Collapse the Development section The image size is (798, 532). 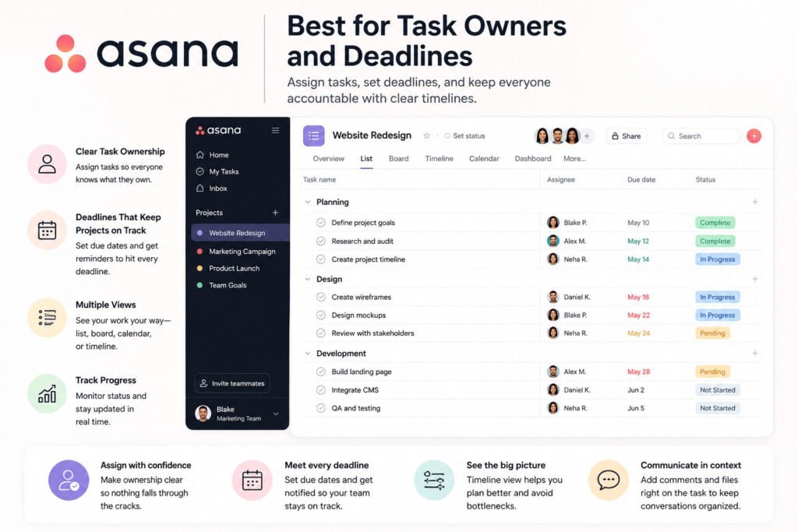tap(307, 353)
